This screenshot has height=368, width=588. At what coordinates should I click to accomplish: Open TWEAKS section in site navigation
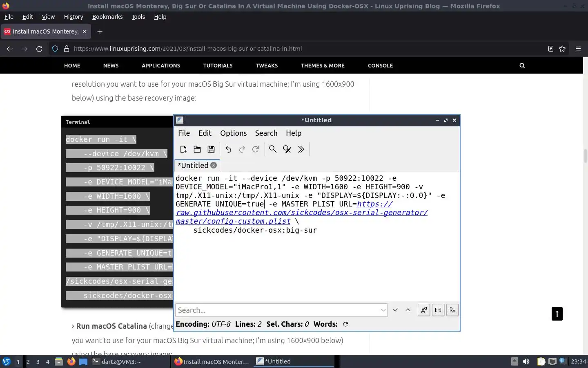click(x=267, y=65)
